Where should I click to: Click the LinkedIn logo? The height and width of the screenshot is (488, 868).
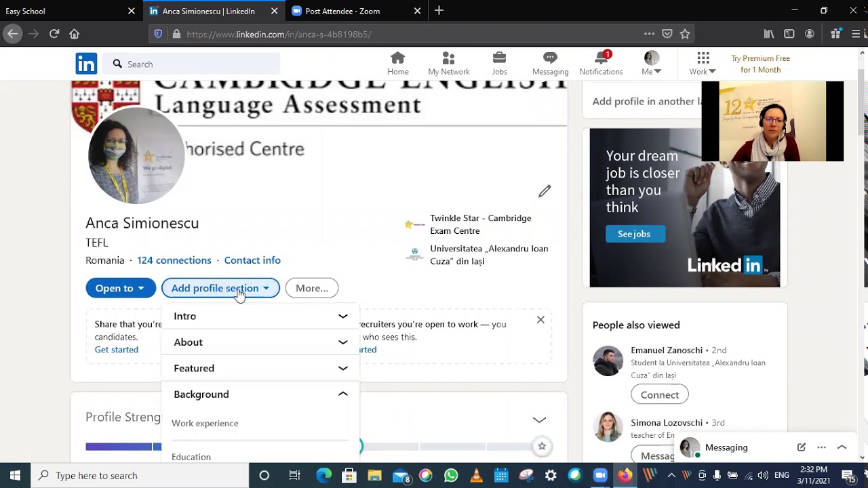click(86, 64)
